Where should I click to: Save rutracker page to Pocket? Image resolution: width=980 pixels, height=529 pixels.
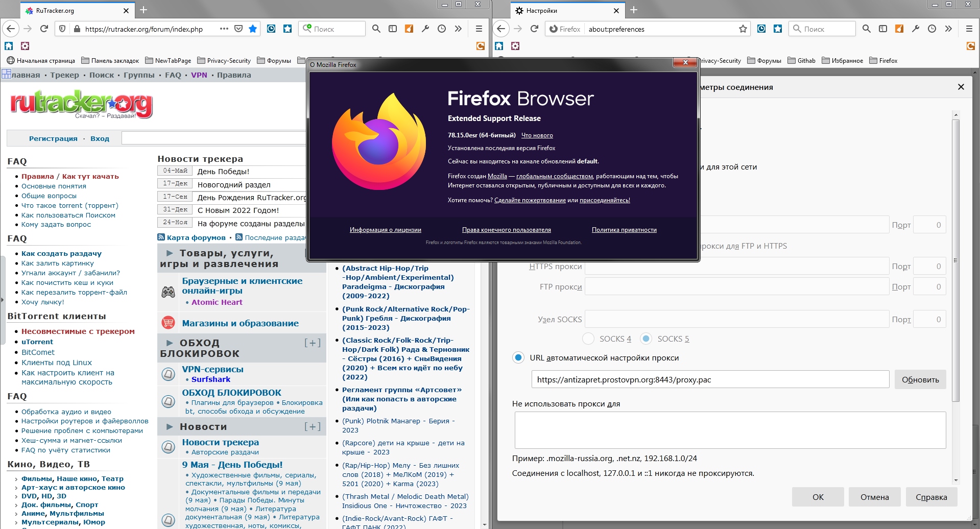[238, 29]
